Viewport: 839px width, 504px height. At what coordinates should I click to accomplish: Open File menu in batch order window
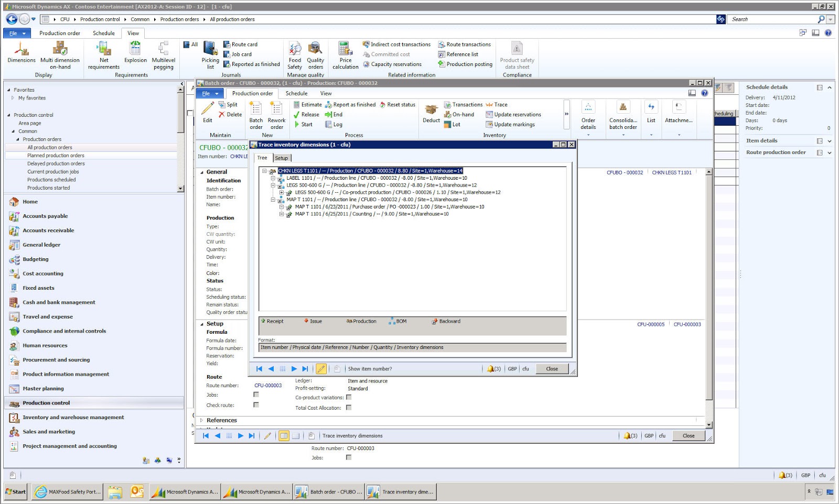(210, 93)
